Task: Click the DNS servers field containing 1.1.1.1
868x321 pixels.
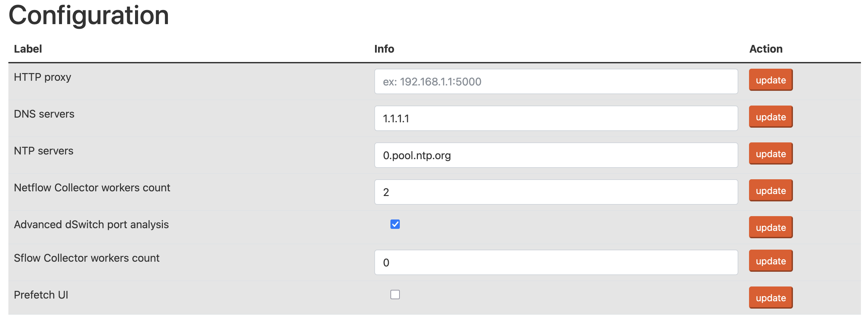Action: [x=556, y=119]
